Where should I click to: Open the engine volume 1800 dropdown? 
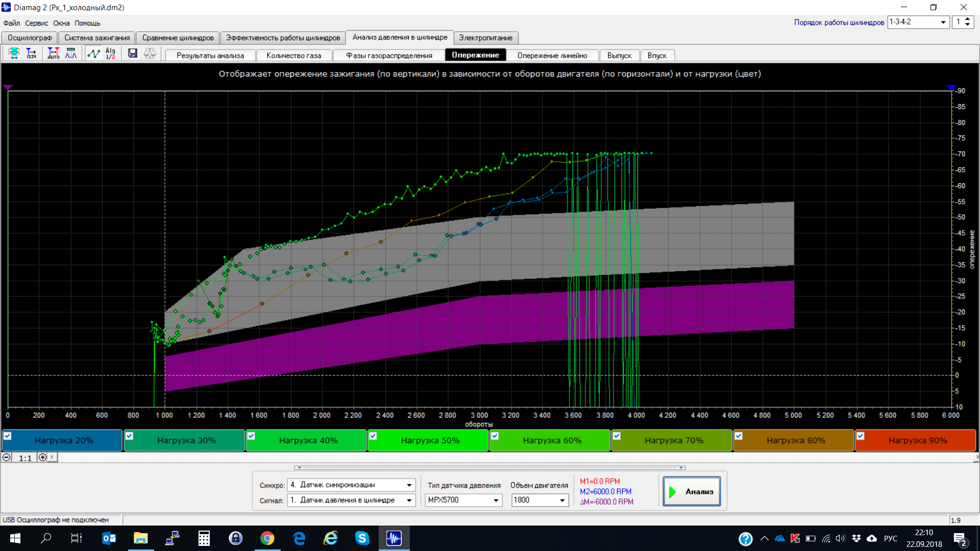540,500
